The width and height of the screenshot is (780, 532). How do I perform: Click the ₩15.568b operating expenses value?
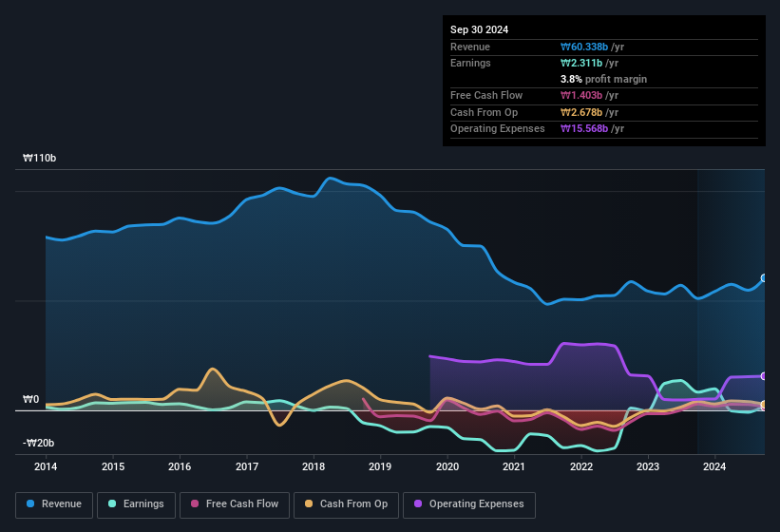pos(584,129)
